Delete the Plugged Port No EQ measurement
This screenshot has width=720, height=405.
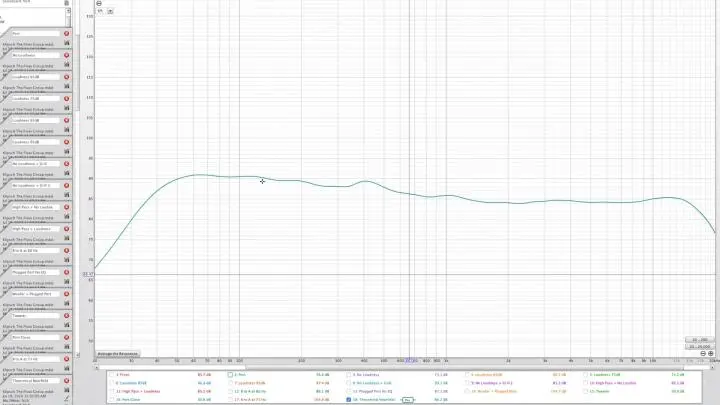(x=67, y=272)
